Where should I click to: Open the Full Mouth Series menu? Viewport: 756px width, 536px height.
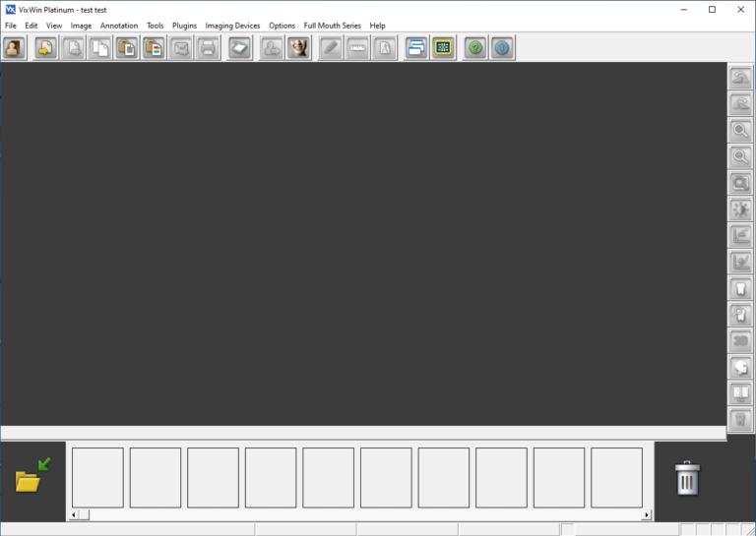click(x=332, y=26)
